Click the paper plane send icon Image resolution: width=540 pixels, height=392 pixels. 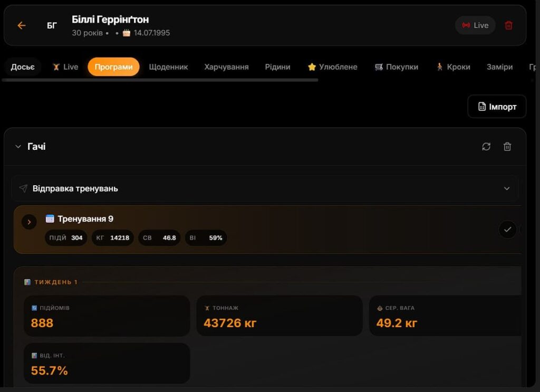[x=23, y=188]
